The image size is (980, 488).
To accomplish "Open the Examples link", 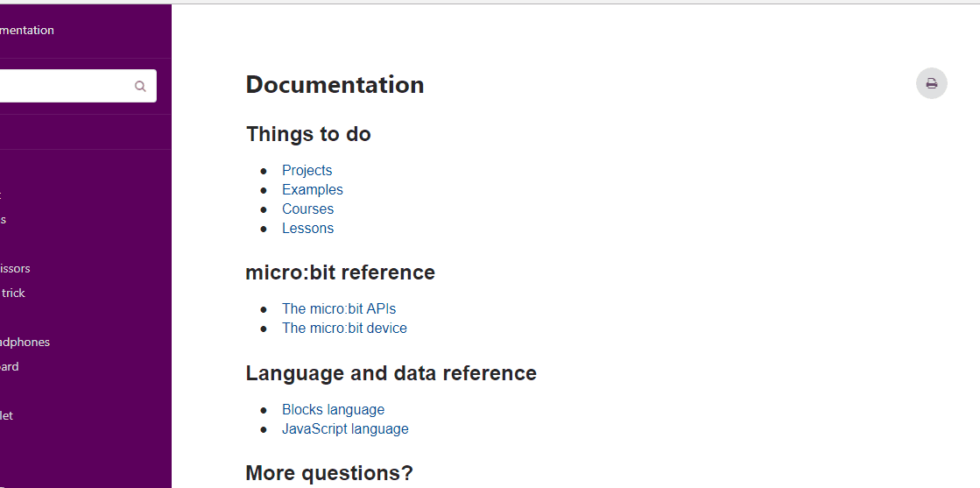I will tap(313, 189).
